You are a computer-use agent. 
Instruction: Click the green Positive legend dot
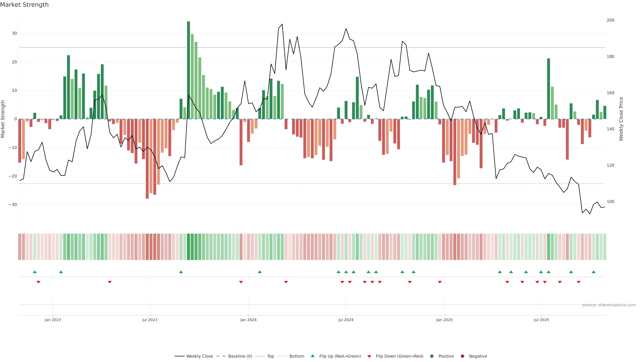(432, 356)
